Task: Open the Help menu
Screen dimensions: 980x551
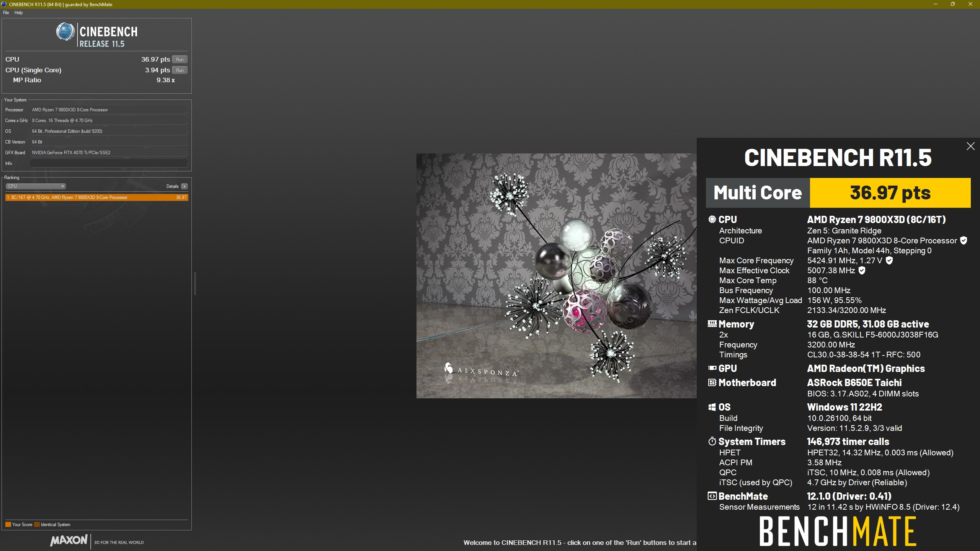Action: 18,13
